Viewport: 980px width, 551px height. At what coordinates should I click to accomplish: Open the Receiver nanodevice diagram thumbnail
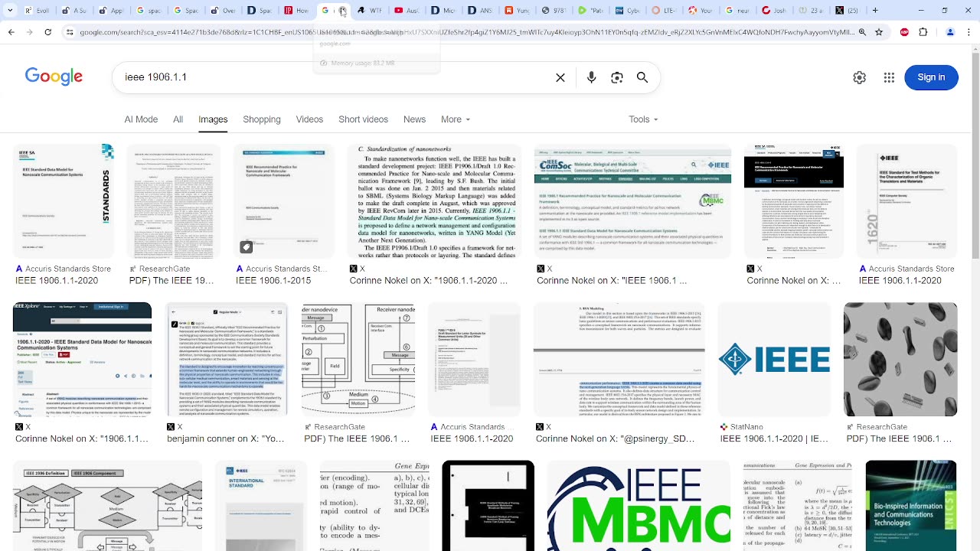(358, 360)
